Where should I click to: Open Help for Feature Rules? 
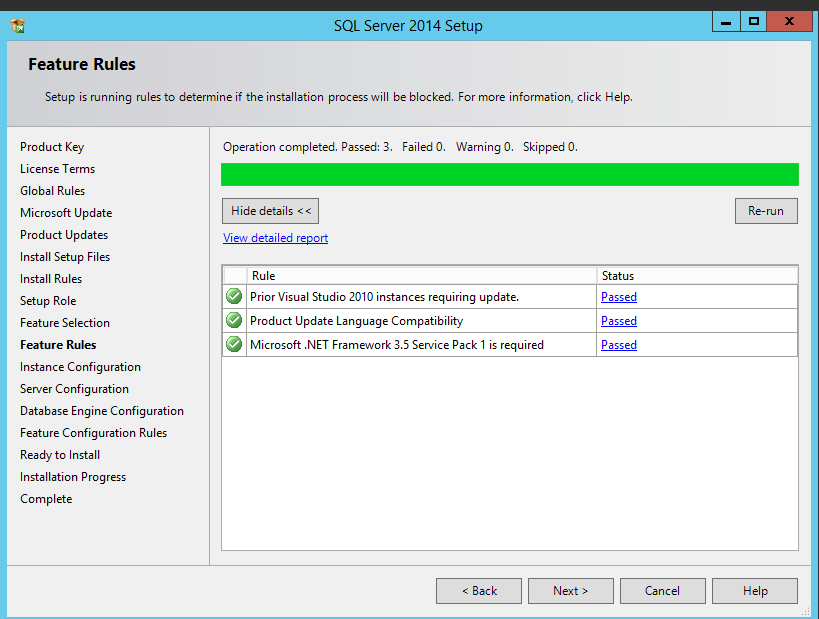755,591
